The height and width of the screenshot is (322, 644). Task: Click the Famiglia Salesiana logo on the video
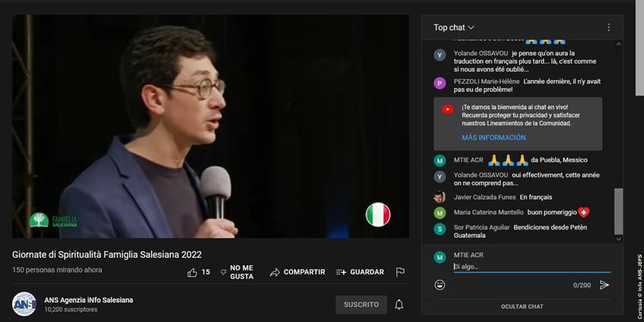tap(53, 220)
